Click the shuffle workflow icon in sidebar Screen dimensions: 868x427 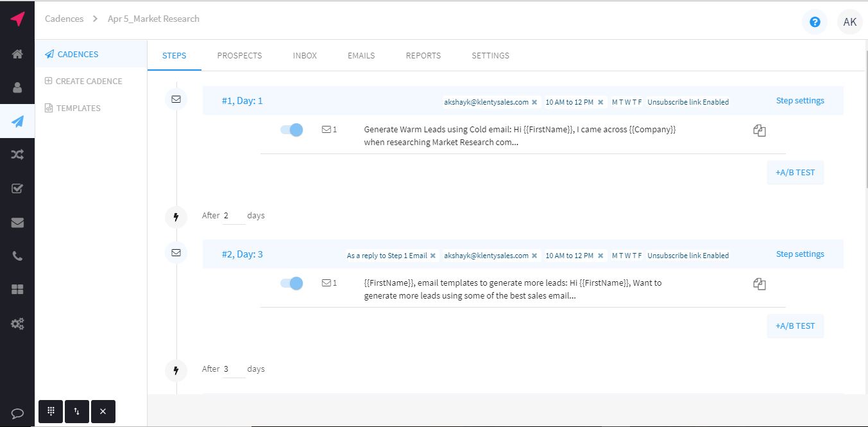coord(17,155)
